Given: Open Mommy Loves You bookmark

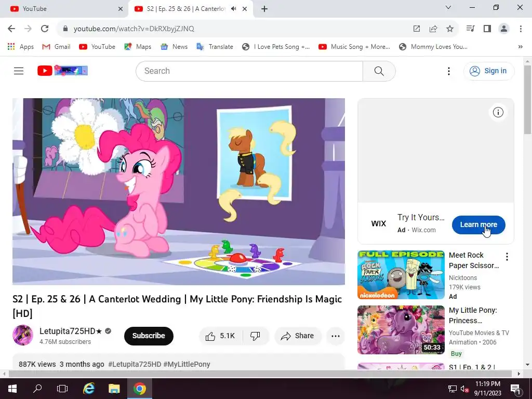Looking at the screenshot, I should pos(433,46).
